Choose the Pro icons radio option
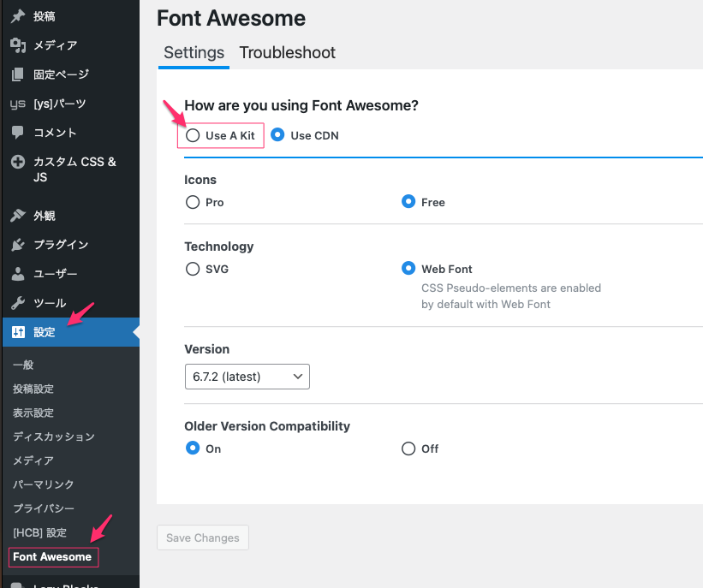The width and height of the screenshot is (703, 588). [193, 202]
